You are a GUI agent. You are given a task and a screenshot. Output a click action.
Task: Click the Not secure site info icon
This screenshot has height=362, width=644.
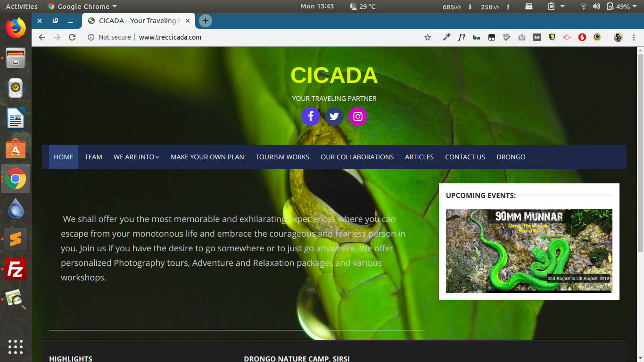pyautogui.click(x=91, y=37)
